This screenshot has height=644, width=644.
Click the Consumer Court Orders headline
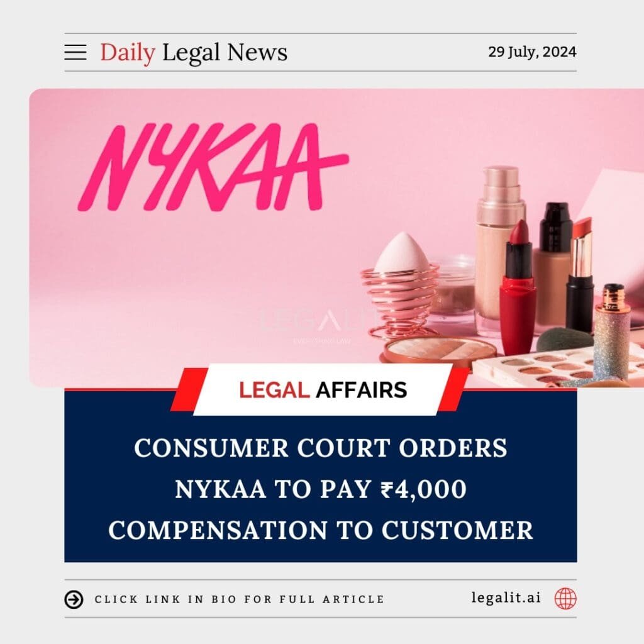tap(320, 448)
